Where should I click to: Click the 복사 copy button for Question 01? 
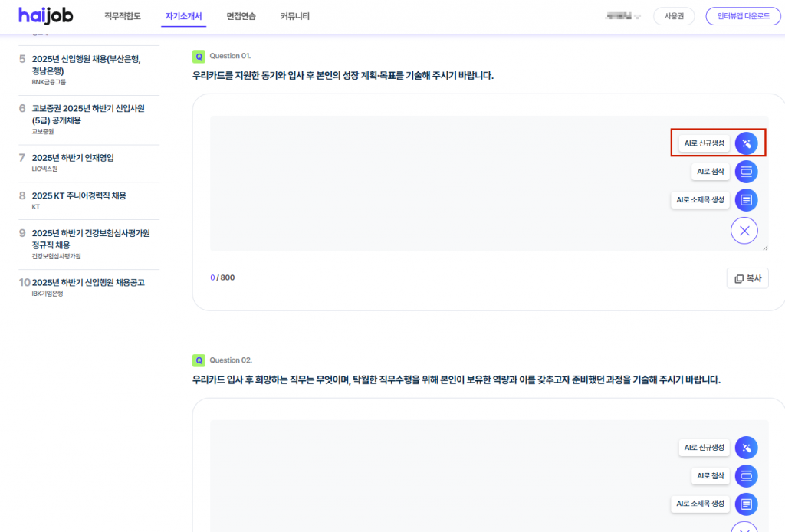(x=747, y=278)
